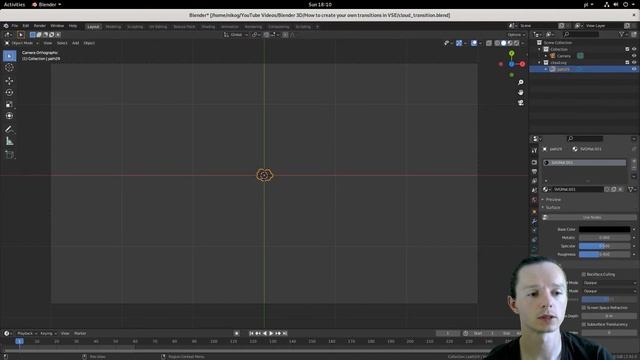Open the Blend Mode Opaque dropdown
Viewport: 640px width, 360px height.
coord(609,282)
